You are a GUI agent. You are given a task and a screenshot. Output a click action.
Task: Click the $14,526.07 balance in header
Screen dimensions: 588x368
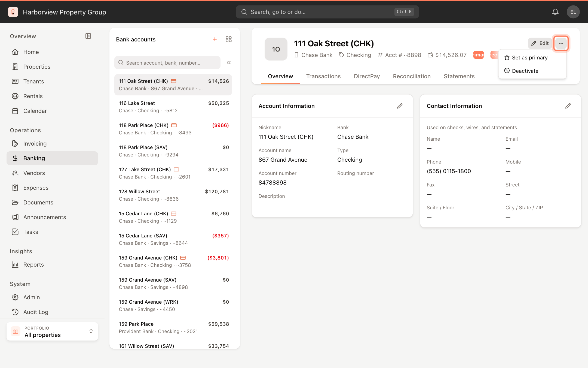[x=451, y=55]
